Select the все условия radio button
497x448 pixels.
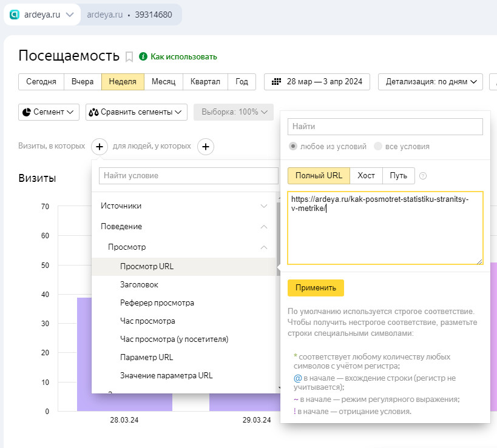(378, 146)
